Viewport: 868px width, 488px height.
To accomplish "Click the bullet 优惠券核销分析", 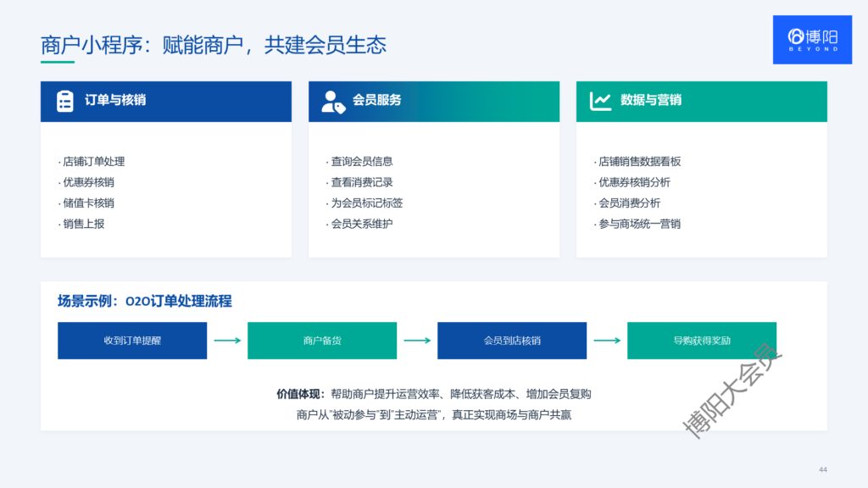I will click(x=632, y=182).
